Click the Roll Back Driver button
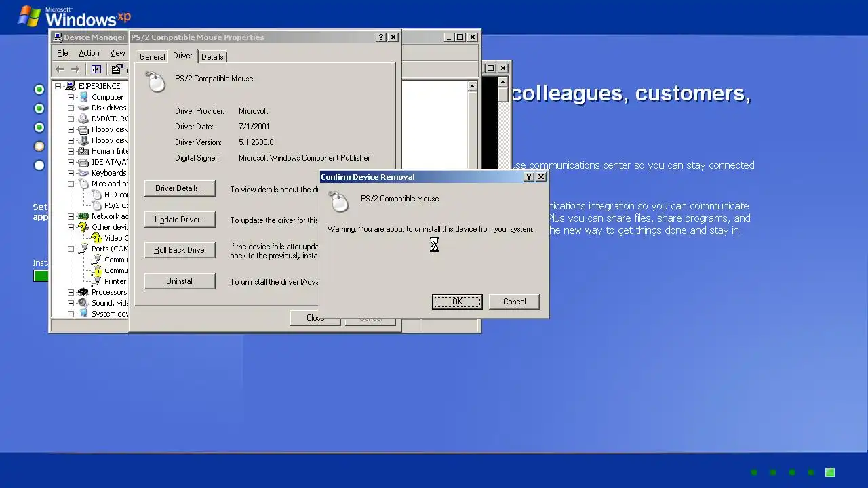 click(x=180, y=250)
